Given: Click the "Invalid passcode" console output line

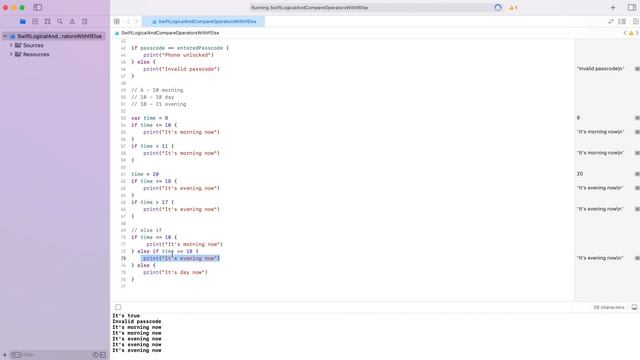Looking at the screenshot, I should (x=137, y=322).
